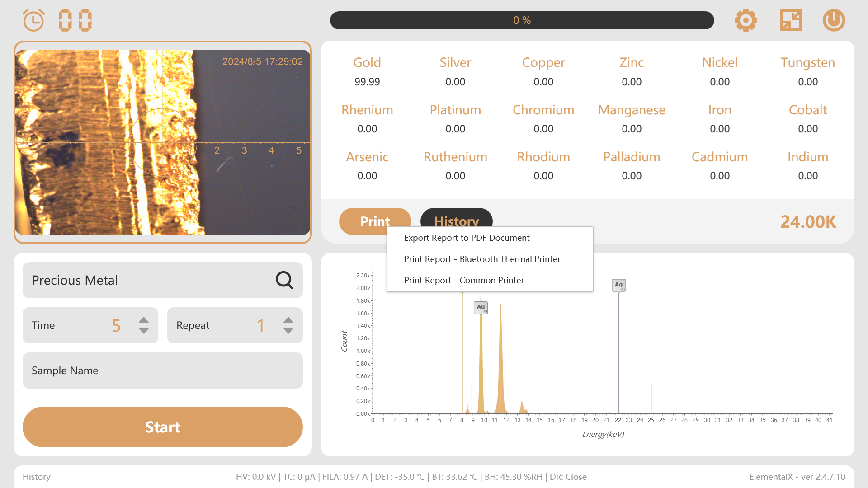868x488 pixels.
Task: Select Print Report - Common Printer
Action: coord(464,281)
